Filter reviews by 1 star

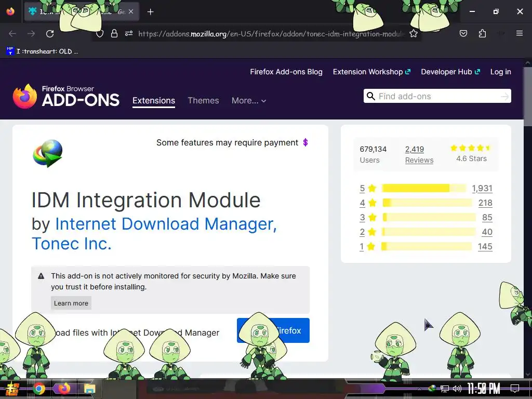point(367,246)
